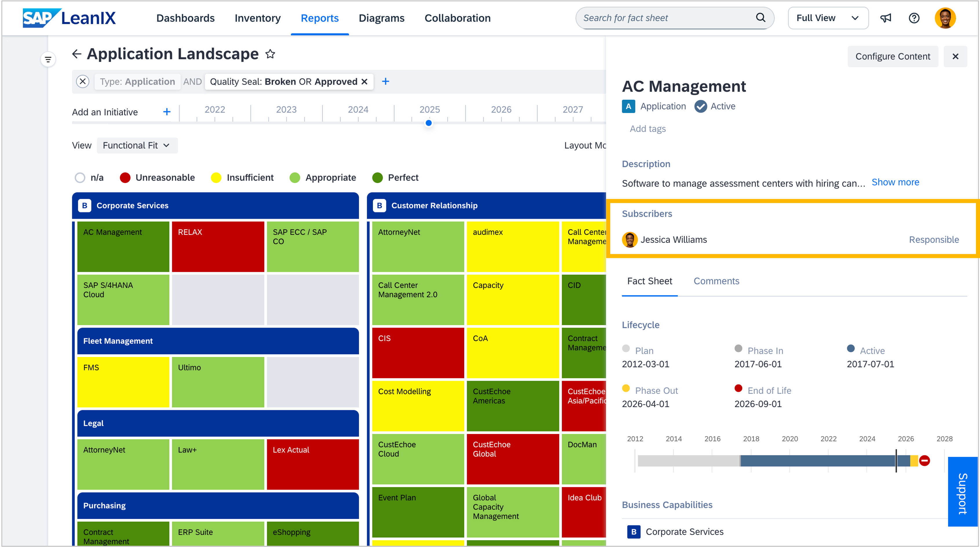This screenshot has height=547, width=980.
Task: Toggle the Unreasonable legend dot
Action: (x=125, y=178)
